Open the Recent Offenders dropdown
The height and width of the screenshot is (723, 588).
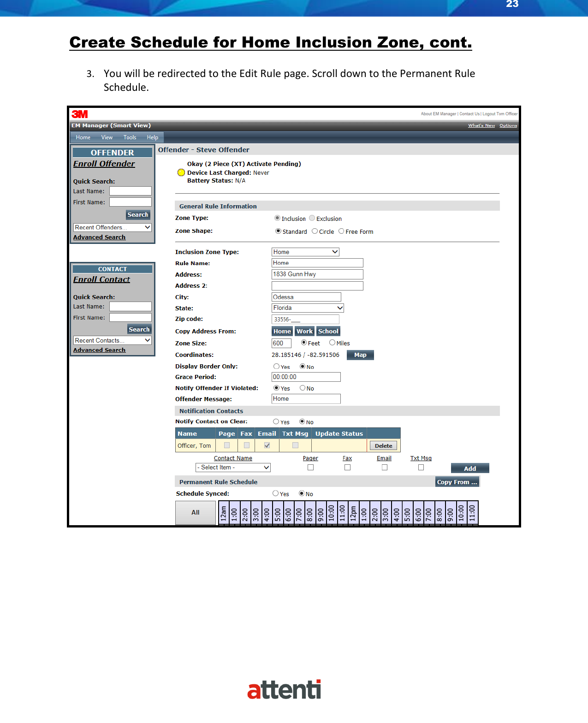pyautogui.click(x=113, y=227)
